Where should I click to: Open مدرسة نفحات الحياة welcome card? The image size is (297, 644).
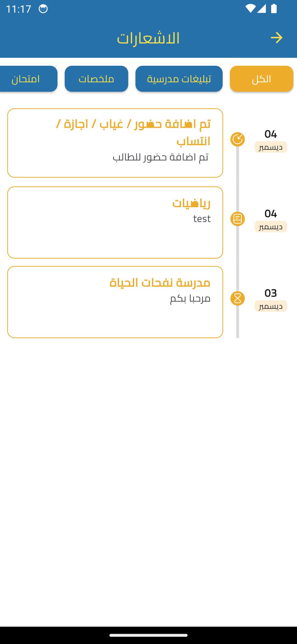[x=115, y=302]
